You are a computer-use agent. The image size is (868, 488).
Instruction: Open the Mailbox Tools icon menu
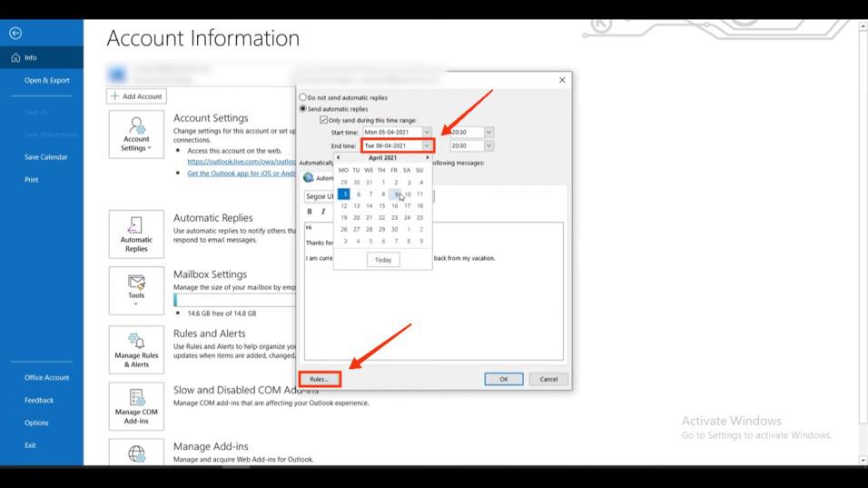point(136,291)
